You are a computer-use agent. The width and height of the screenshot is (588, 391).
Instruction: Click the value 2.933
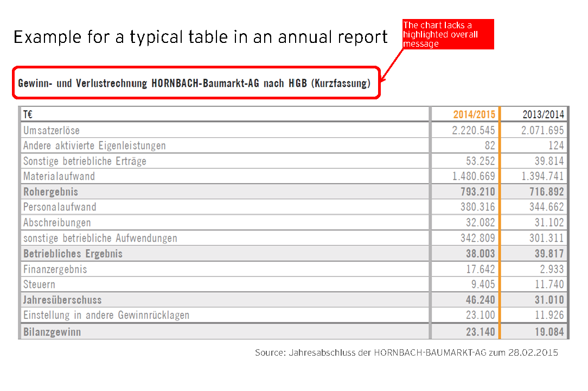point(552,269)
